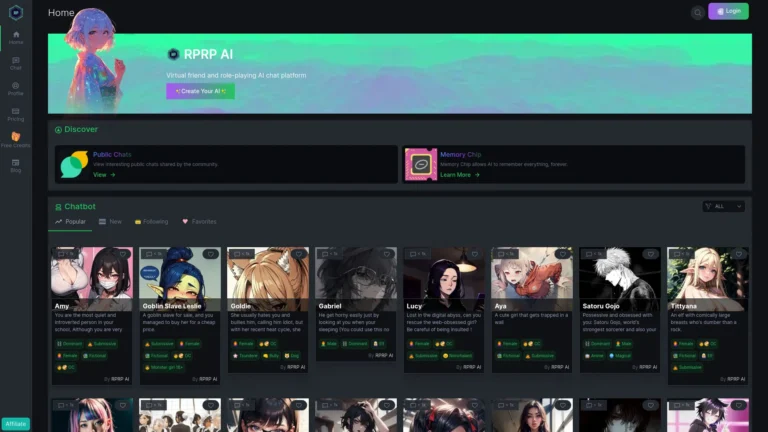Follow the Memory Chip Learn More link
Image resolution: width=768 pixels, height=432 pixels.
[459, 174]
